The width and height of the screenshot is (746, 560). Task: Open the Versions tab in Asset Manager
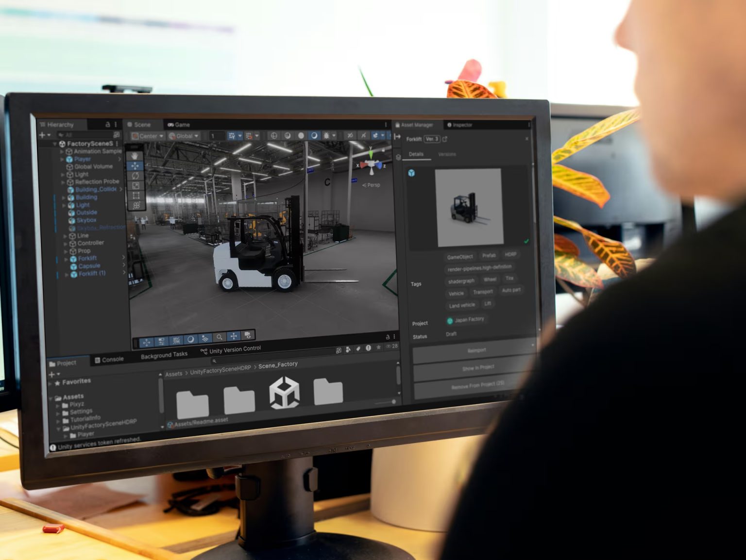(447, 154)
